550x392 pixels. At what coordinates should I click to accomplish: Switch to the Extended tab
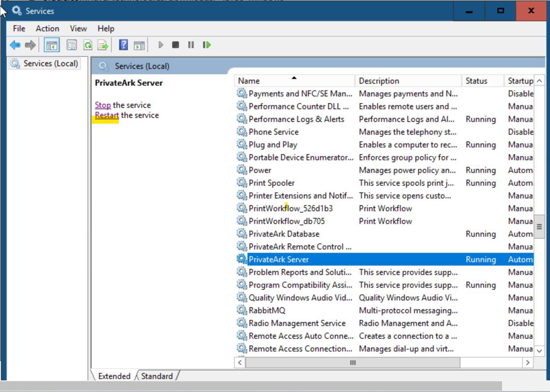click(114, 376)
